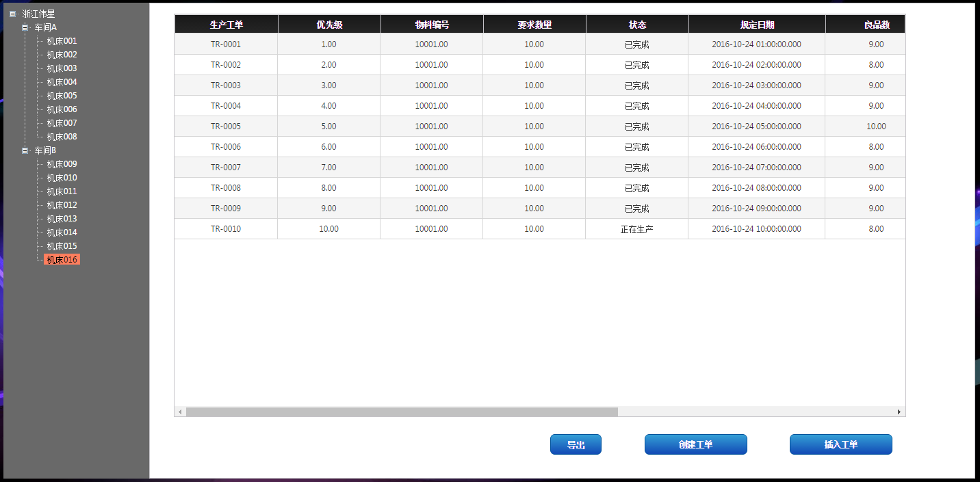Select the 车间B node label
980x482 pixels.
[46, 150]
